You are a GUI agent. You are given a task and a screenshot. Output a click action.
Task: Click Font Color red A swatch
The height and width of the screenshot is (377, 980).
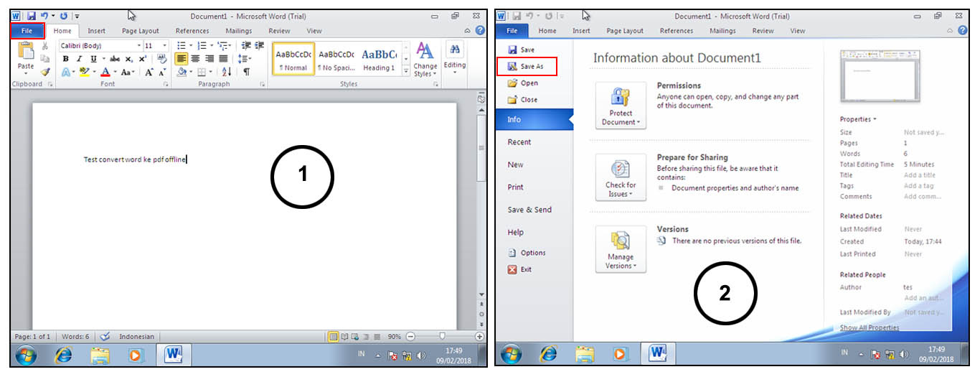105,72
